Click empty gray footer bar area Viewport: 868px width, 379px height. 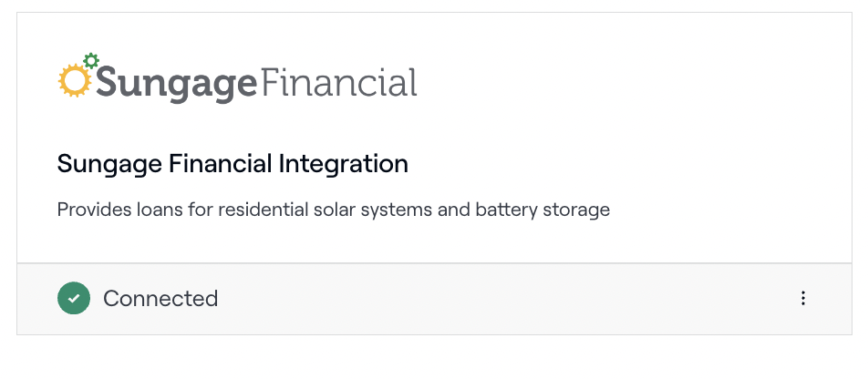(498, 299)
